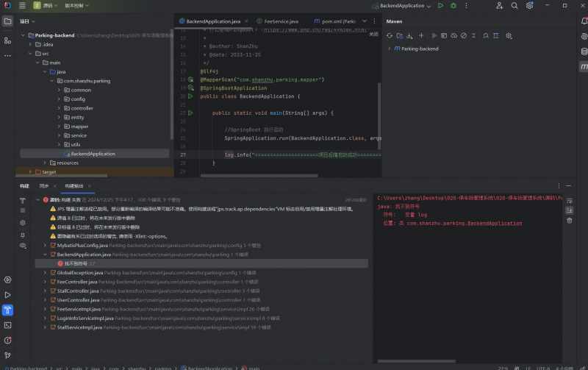Screen dimensions: 588x370
Task: Open the Services tool window icon
Action: [7, 280]
